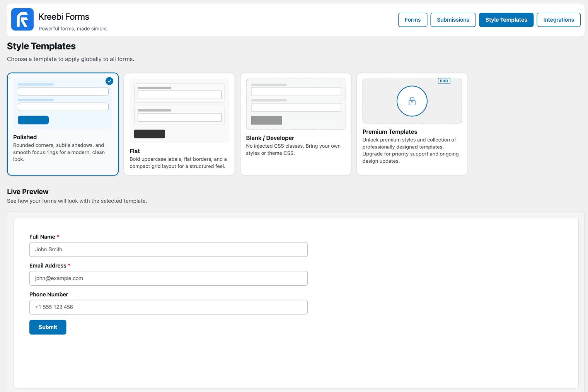This screenshot has width=588, height=392.
Task: Click the Phone Number field label
Action: pyautogui.click(x=49, y=295)
